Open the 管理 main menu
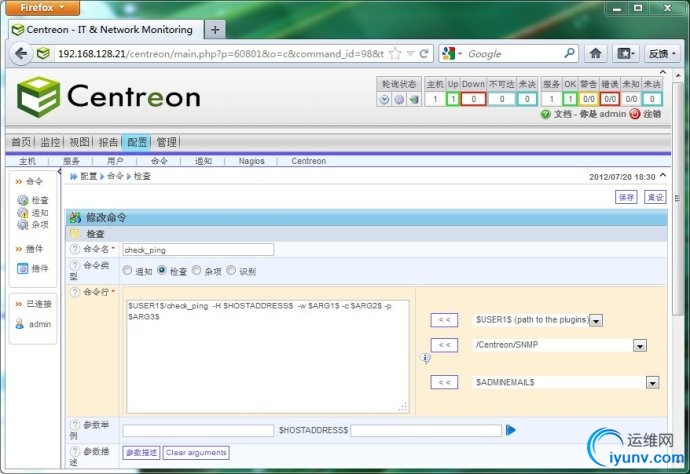This screenshot has height=474, width=690. coord(166,142)
